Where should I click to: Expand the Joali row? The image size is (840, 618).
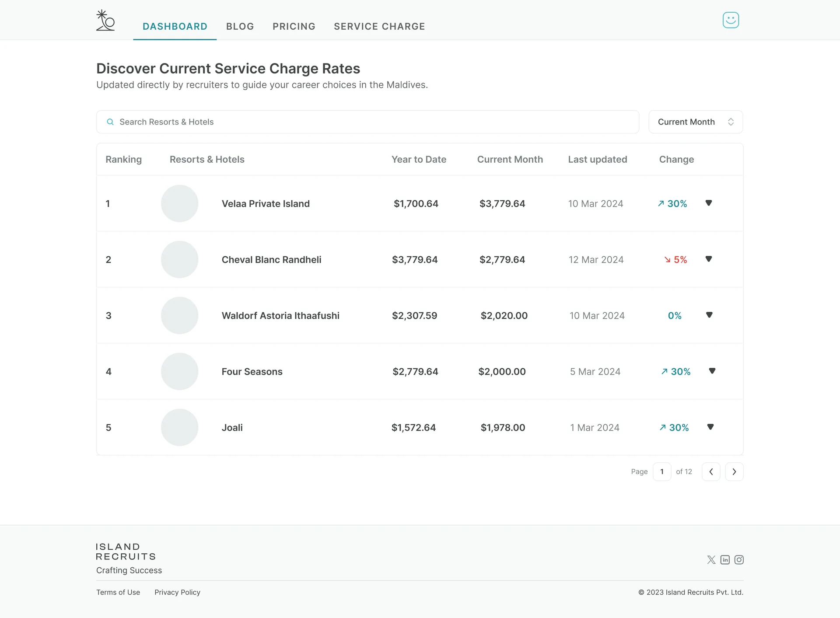(x=710, y=427)
